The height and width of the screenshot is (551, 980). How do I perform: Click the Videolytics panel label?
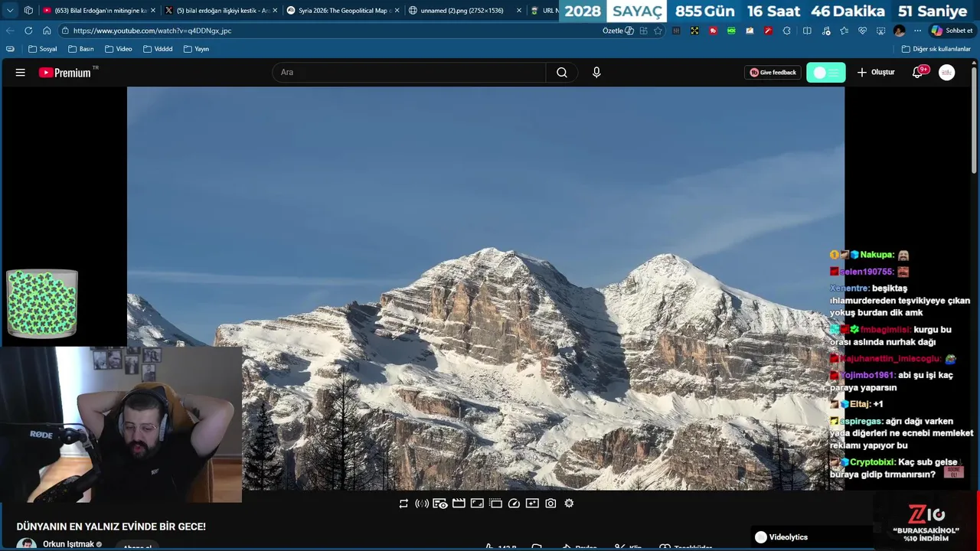click(789, 537)
